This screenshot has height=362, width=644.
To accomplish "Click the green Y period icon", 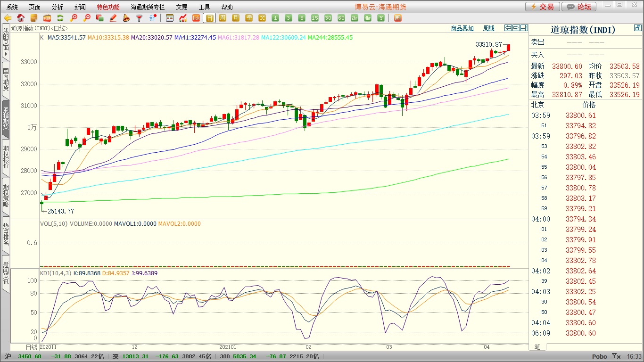I will 381,18.
